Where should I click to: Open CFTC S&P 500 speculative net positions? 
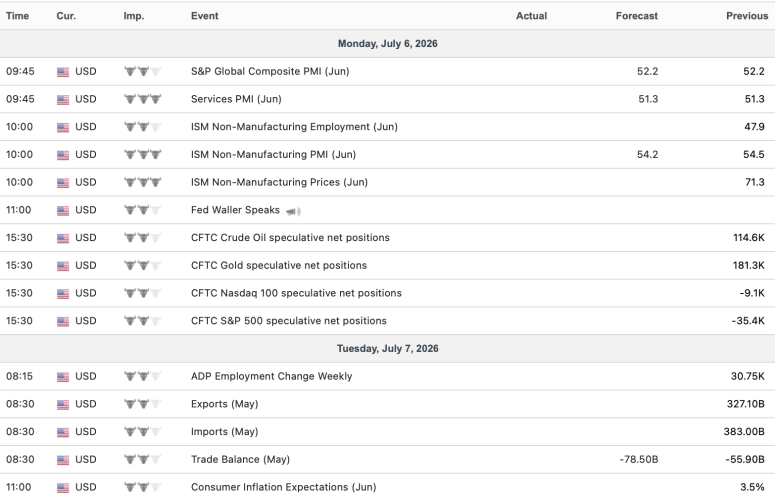pyautogui.click(x=289, y=320)
